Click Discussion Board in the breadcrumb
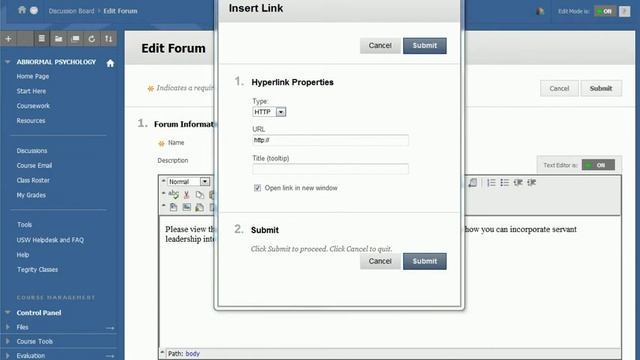The height and width of the screenshot is (360, 640). click(x=71, y=11)
